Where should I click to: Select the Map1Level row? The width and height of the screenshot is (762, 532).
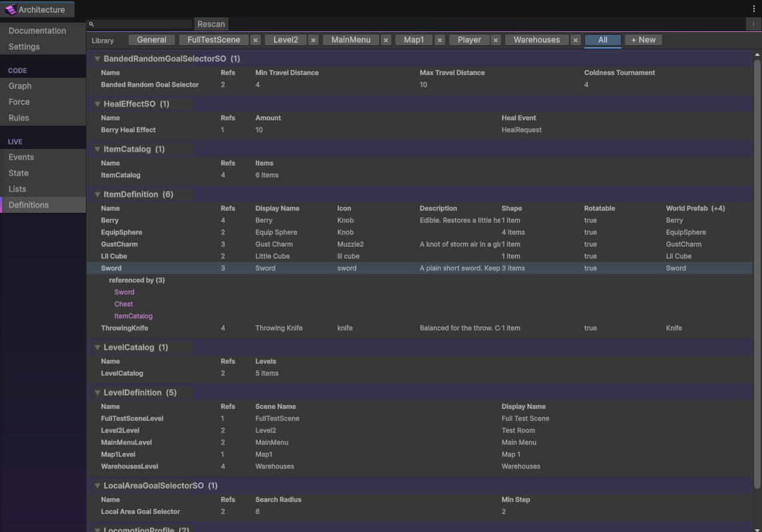(420, 454)
